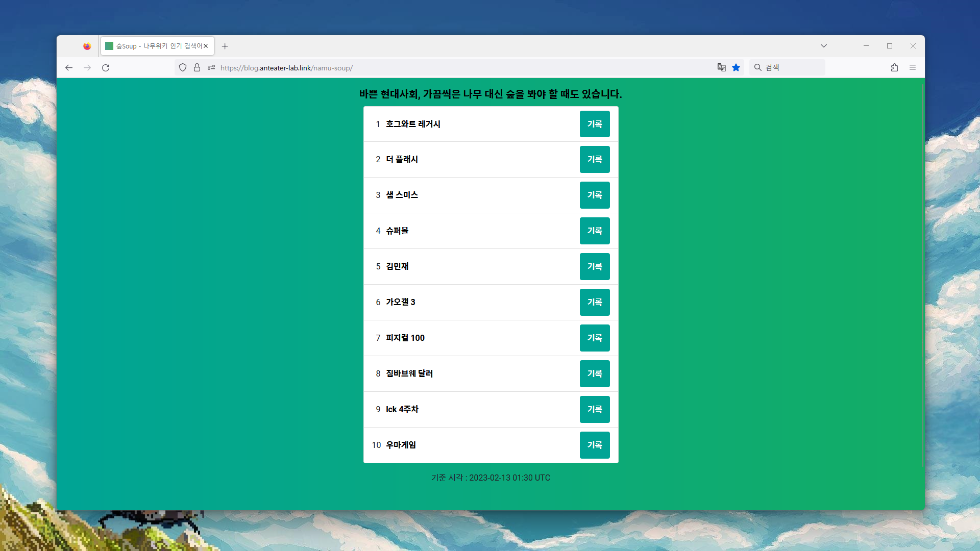The height and width of the screenshot is (551, 980).
Task: Click the Firefox View icon
Action: click(87, 46)
